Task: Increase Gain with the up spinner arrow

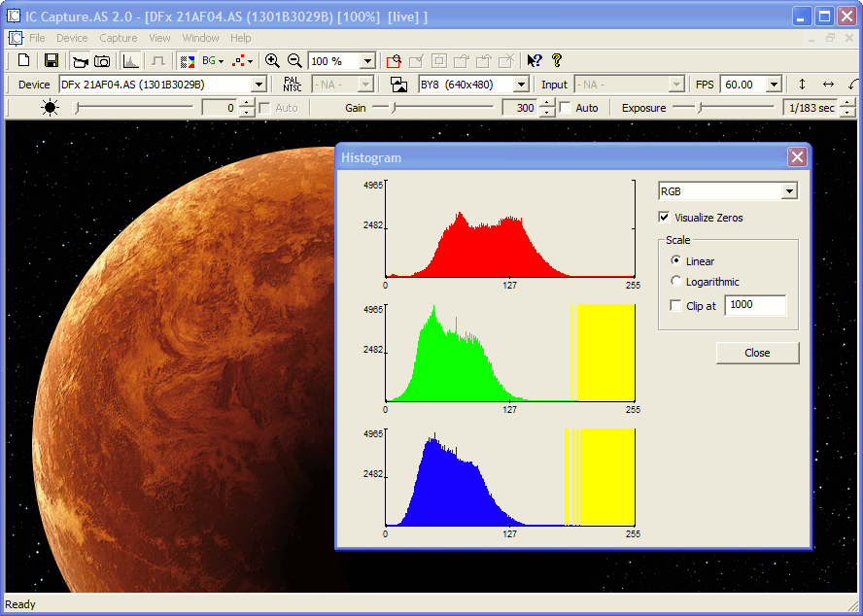Action: pyautogui.click(x=546, y=103)
